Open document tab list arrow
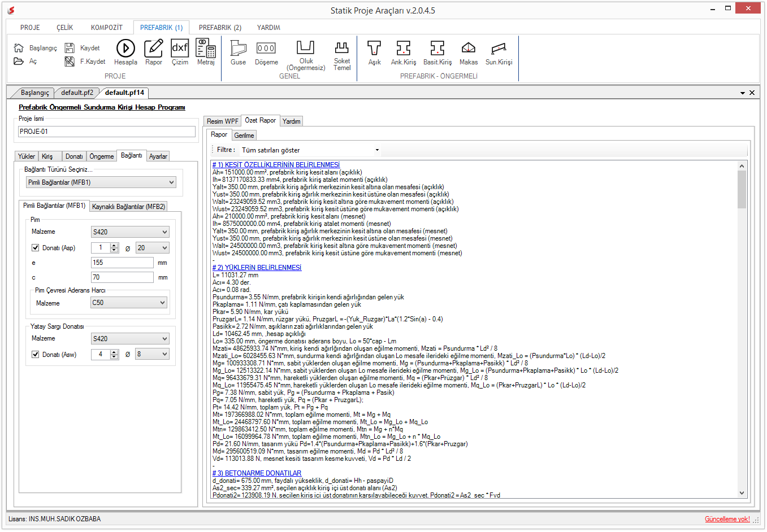This screenshot has height=532, width=767. pyautogui.click(x=743, y=93)
